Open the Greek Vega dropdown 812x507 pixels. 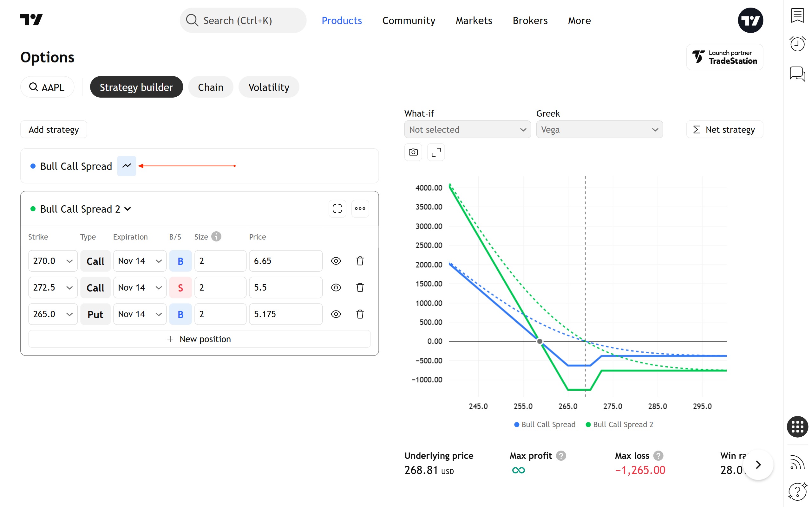(x=599, y=129)
